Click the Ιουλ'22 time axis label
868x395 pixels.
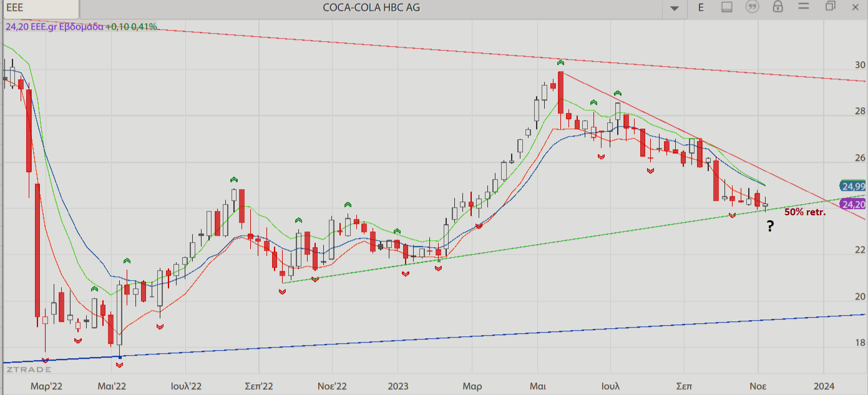pos(186,386)
